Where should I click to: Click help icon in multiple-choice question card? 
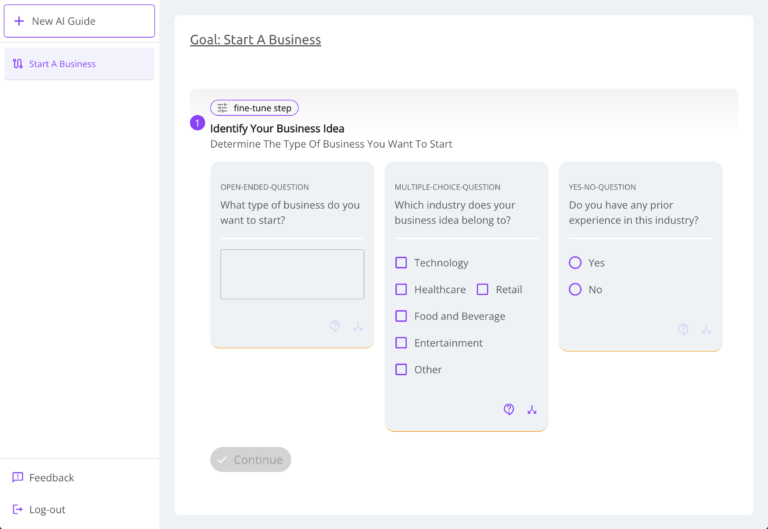click(x=509, y=409)
